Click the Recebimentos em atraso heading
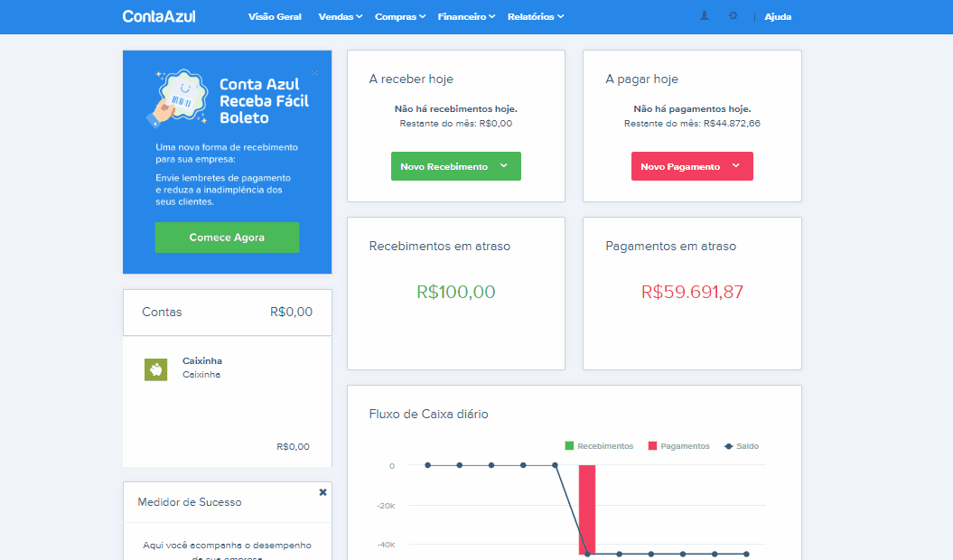953x560 pixels. pyautogui.click(x=439, y=247)
